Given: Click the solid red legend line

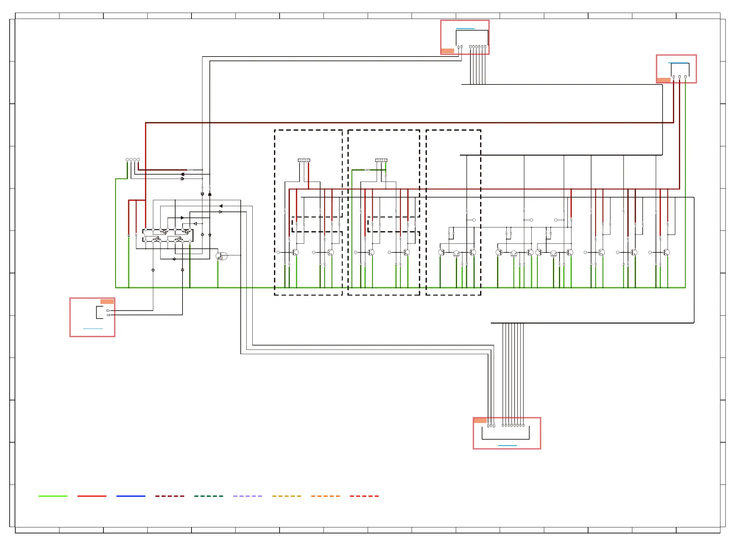Looking at the screenshot, I should point(92,496).
